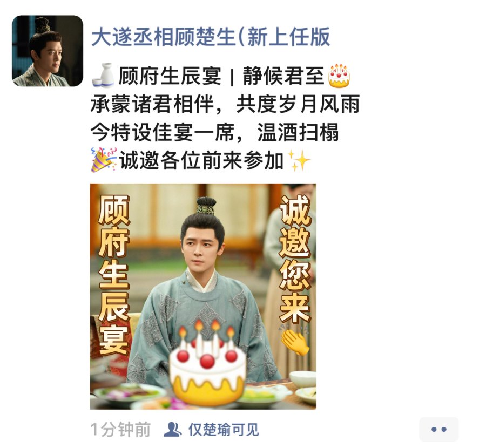The image size is (486, 448).
Task: Open the poster's profile avatar
Action: [x=48, y=51]
